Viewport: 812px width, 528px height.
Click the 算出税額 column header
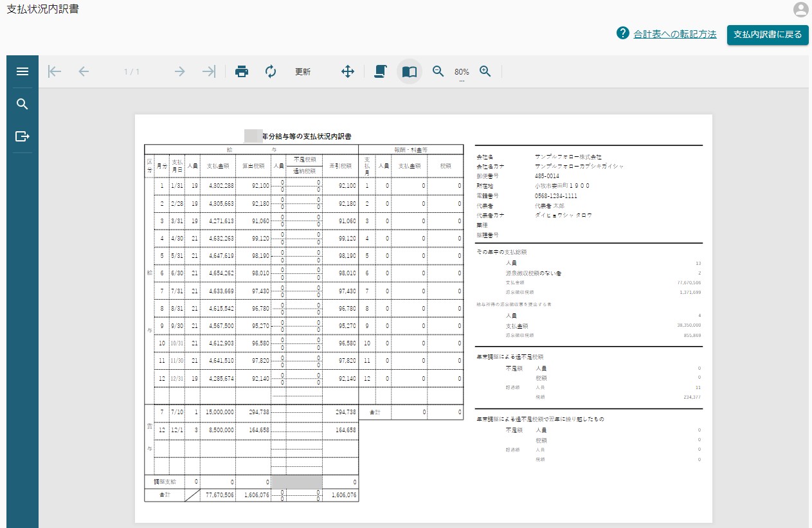[x=253, y=165]
